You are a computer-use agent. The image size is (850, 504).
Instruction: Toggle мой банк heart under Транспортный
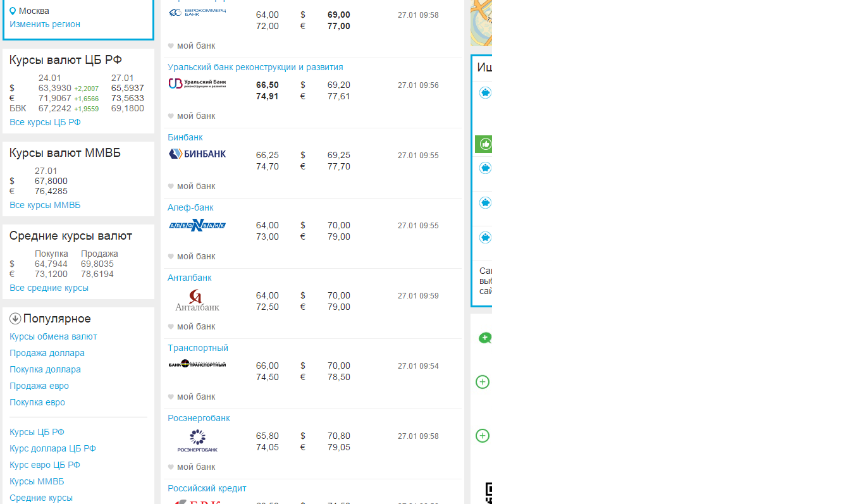171,397
